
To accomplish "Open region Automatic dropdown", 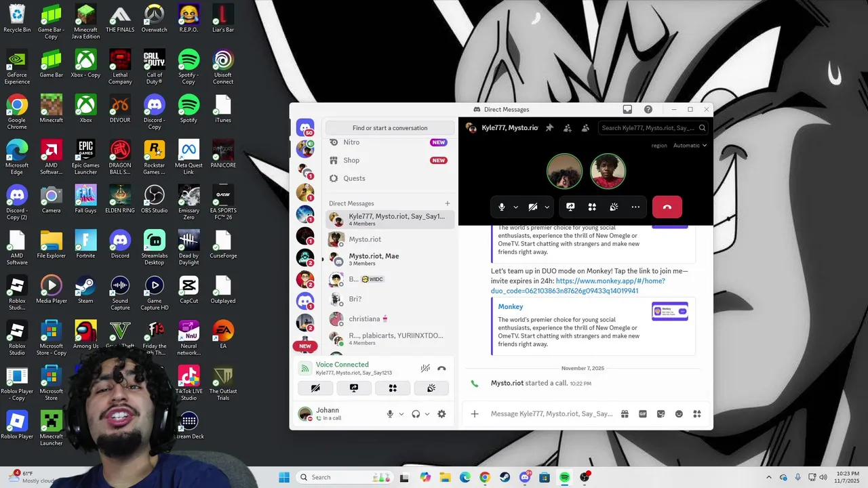I will 690,145.
